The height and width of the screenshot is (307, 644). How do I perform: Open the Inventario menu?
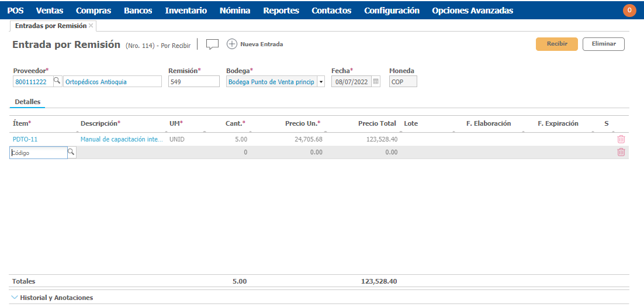tap(186, 11)
